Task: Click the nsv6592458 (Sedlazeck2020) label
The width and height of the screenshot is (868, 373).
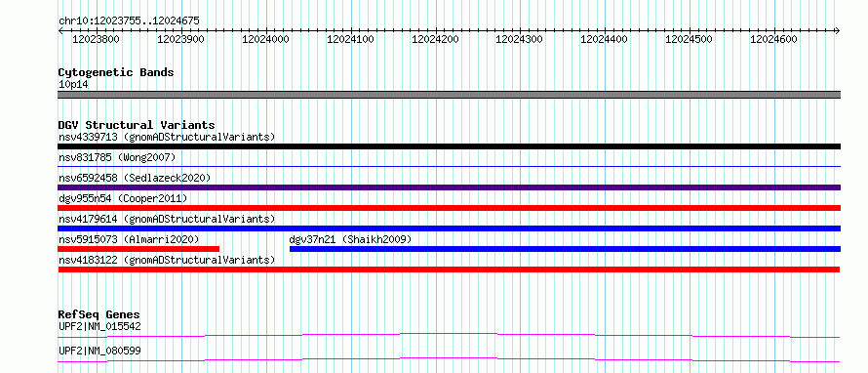Action: tap(135, 178)
